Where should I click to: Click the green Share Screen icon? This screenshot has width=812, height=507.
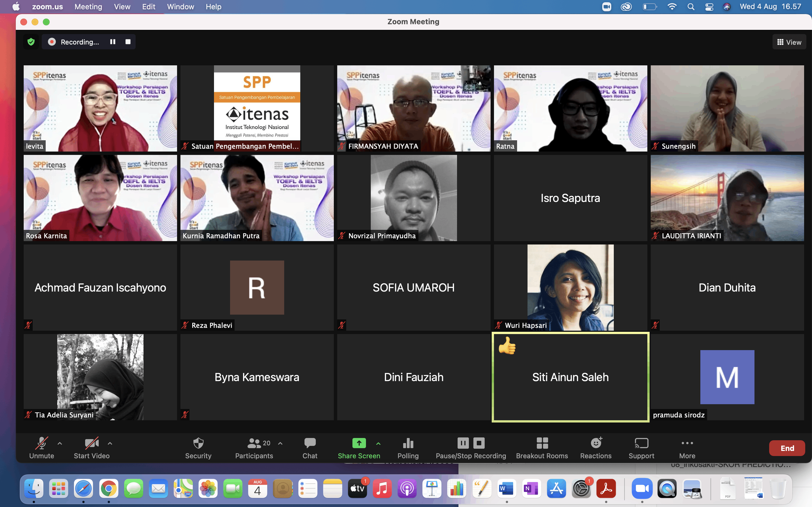359,443
